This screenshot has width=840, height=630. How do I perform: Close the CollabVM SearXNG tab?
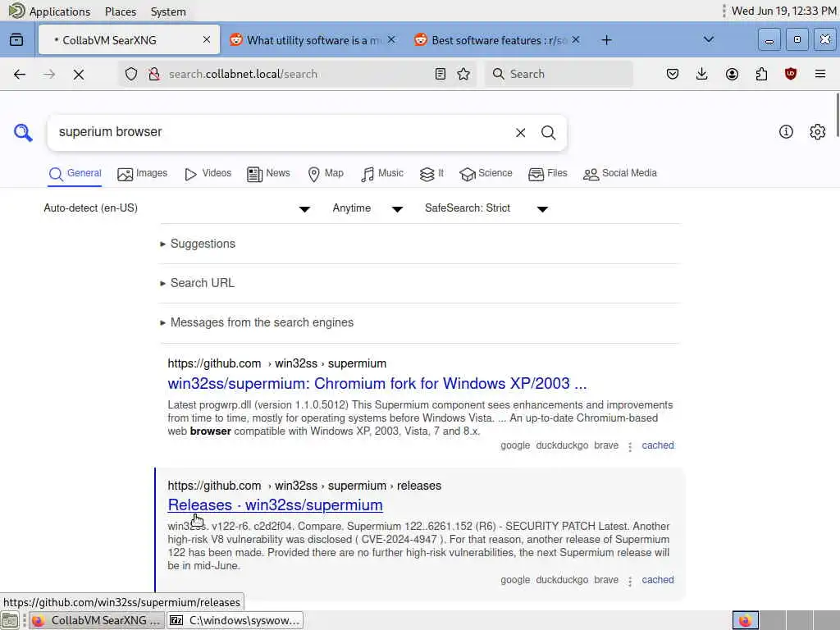[207, 39]
